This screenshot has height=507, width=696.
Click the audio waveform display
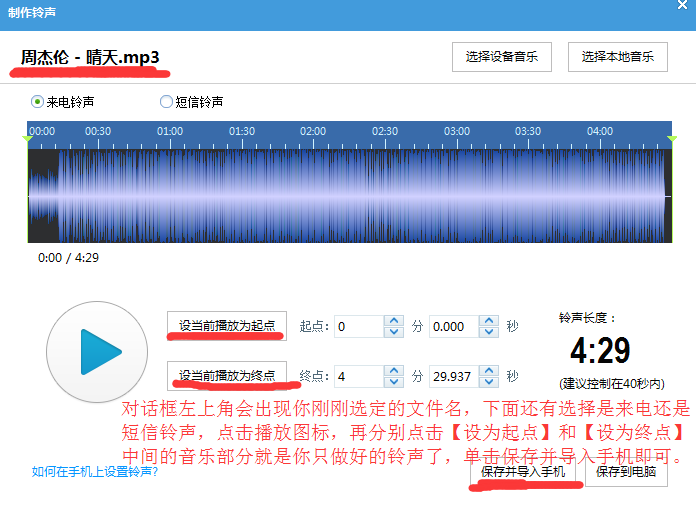coord(350,196)
